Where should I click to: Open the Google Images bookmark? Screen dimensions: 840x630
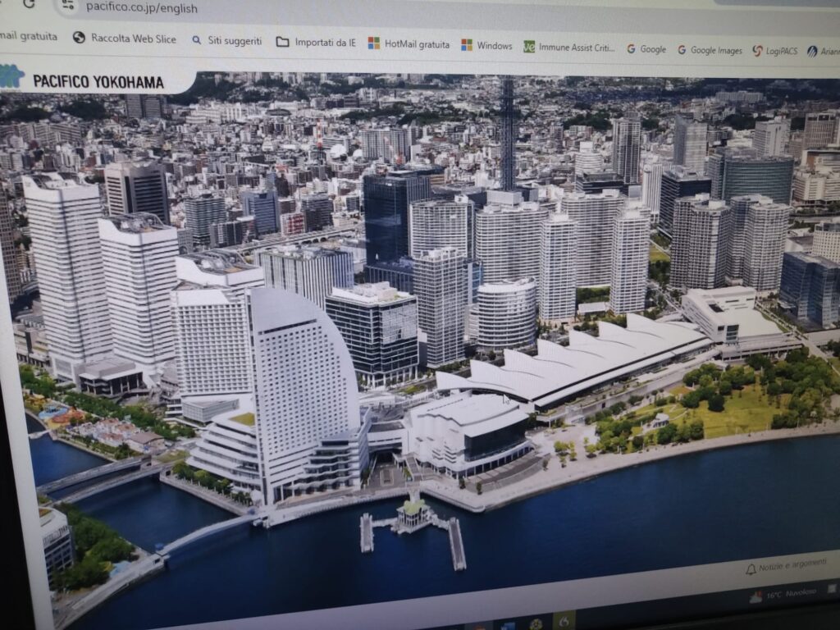(710, 50)
